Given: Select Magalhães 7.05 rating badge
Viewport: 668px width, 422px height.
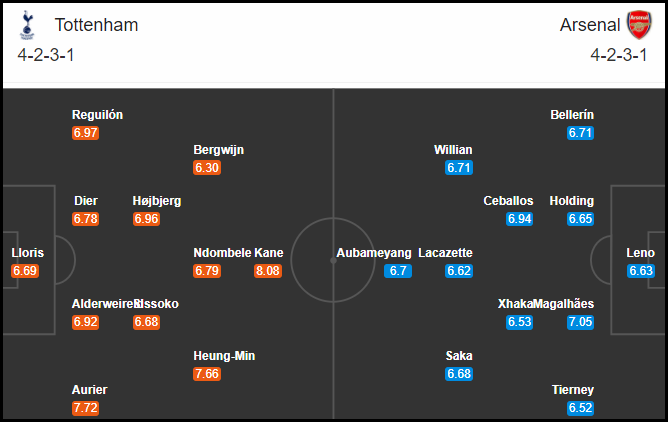Looking at the screenshot, I should pyautogui.click(x=580, y=322).
